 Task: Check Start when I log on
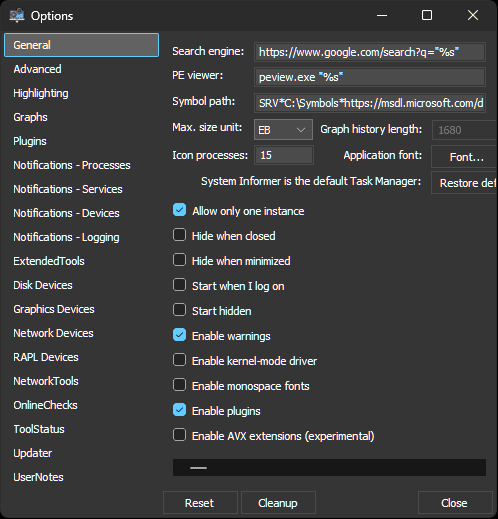pos(179,285)
